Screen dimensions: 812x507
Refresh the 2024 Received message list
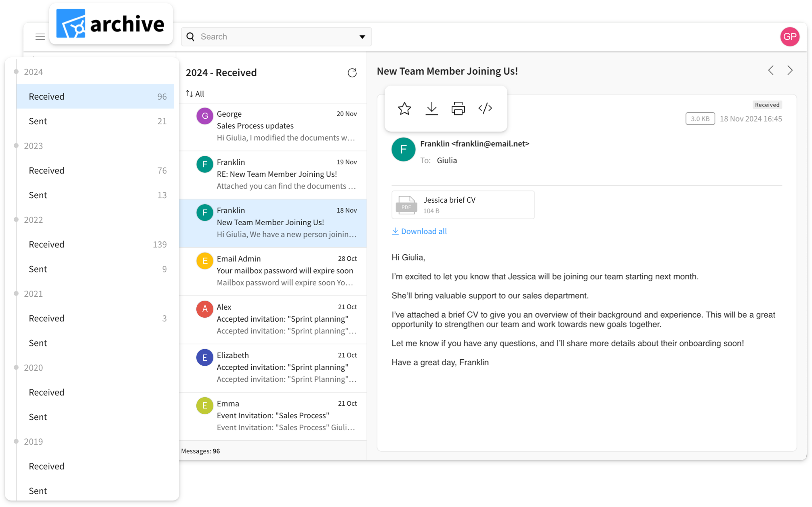pos(352,73)
